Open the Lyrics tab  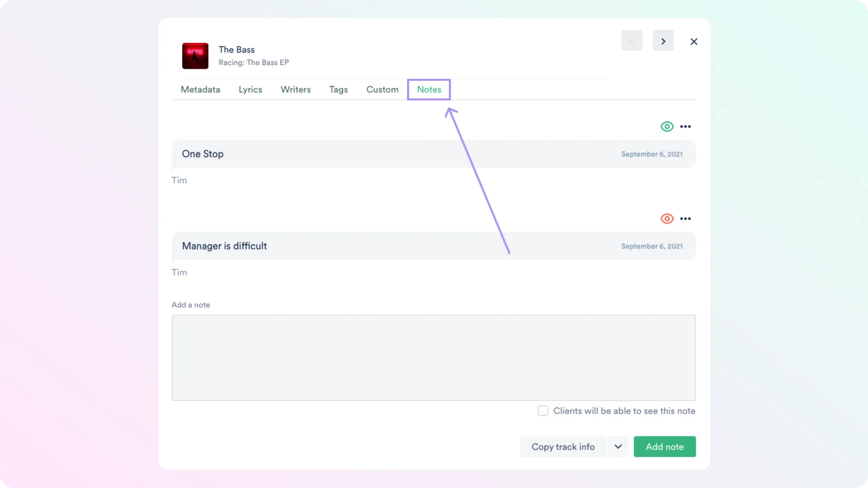[x=250, y=89]
